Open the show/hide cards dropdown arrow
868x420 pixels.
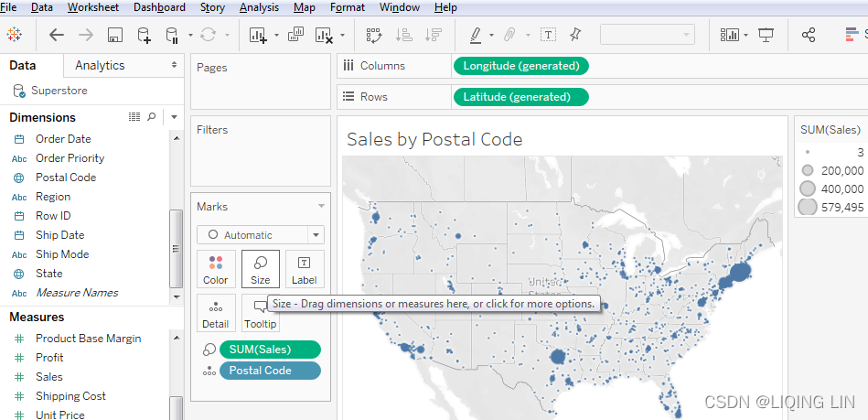tap(746, 36)
